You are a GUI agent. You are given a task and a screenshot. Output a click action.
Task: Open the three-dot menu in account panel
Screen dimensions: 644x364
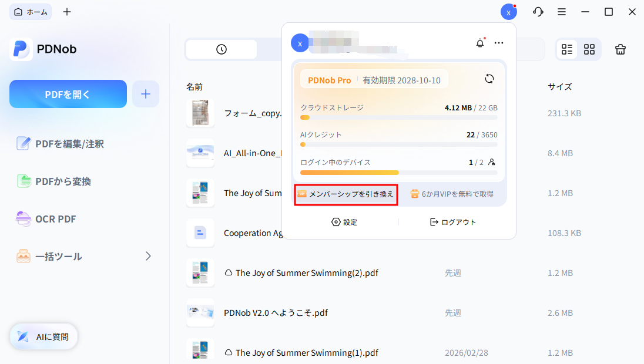(x=499, y=43)
